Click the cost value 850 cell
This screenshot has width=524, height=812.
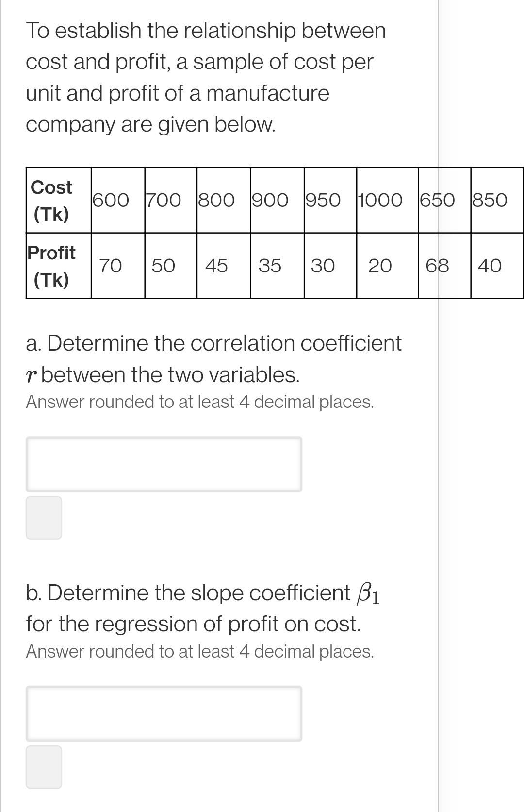point(497,200)
